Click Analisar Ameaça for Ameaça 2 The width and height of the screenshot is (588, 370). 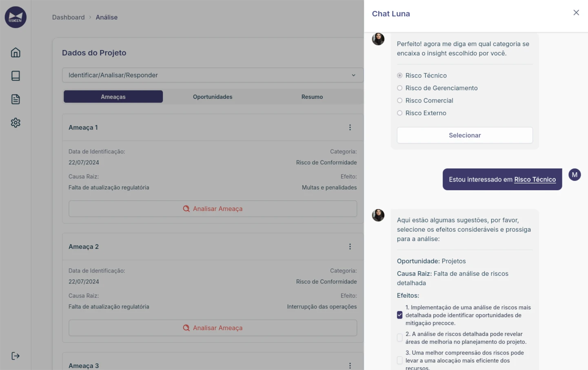click(x=213, y=328)
